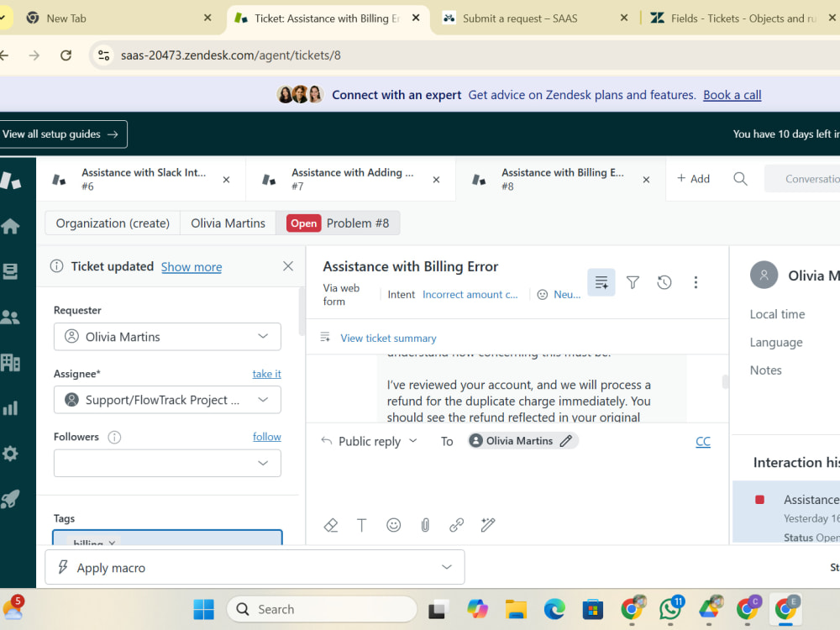Click the Show more link
This screenshot has height=630, width=840.
click(x=192, y=267)
